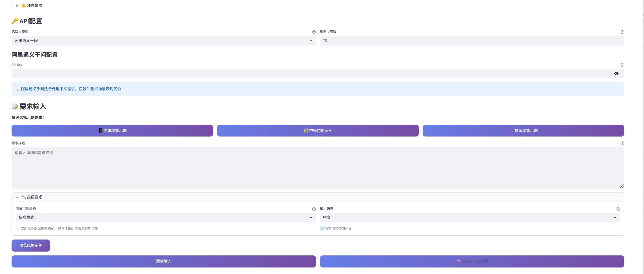Viewport: 644px width, 274px height.
Task: Click the textarea resize handle corner
Action: pyautogui.click(x=622, y=186)
